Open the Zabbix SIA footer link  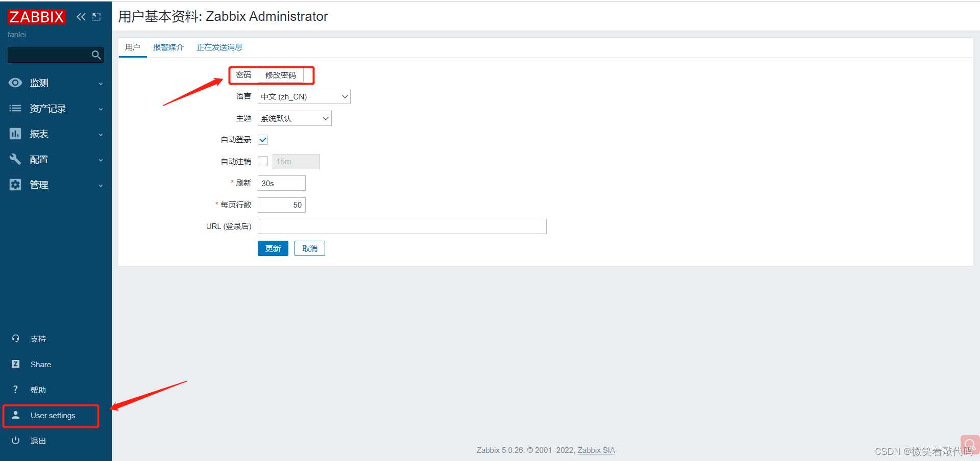coord(596,450)
